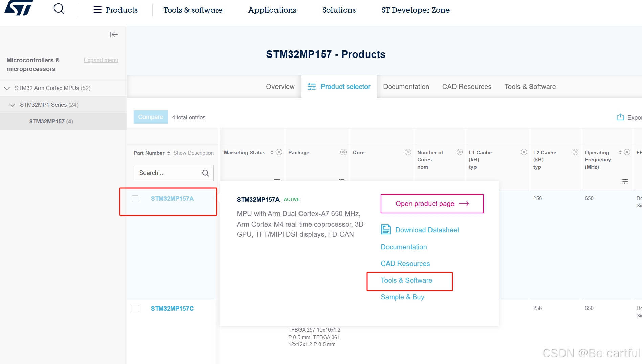Collapse STM32MP1 Series tree node
642x364 pixels.
(x=12, y=105)
